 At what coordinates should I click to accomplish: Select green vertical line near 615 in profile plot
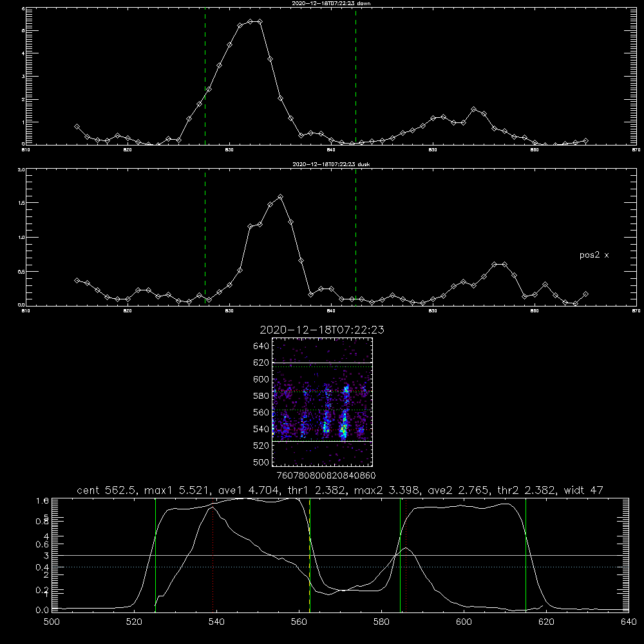(x=526, y=555)
